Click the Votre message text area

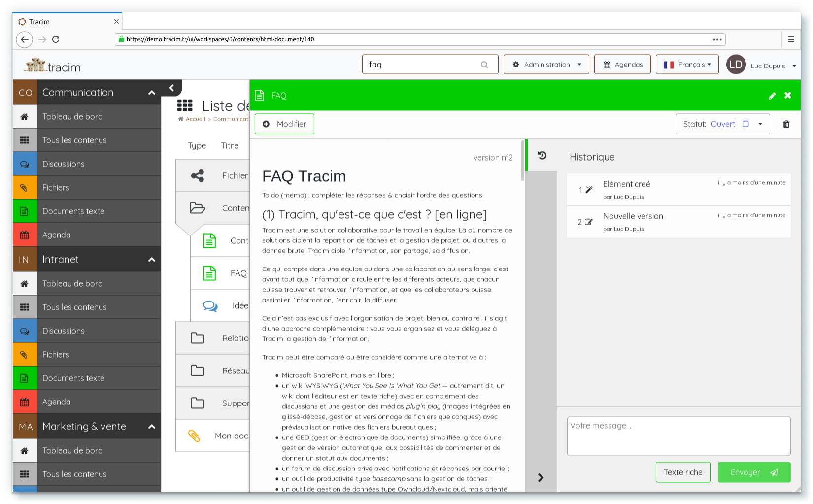(x=678, y=436)
